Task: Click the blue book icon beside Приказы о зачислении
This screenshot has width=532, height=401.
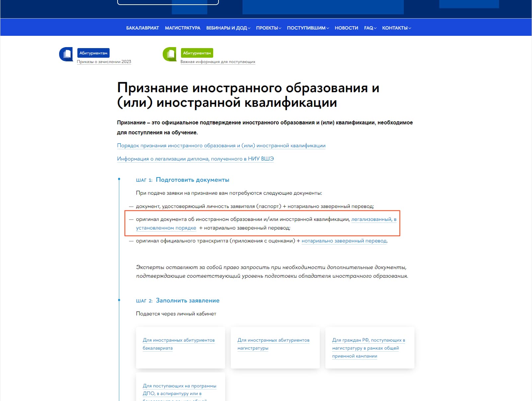Action: (66, 54)
